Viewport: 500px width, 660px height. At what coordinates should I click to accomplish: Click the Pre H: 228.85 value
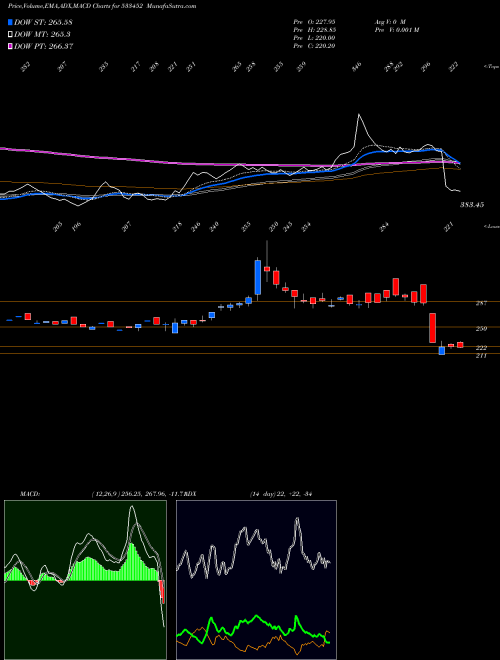[x=314, y=30]
